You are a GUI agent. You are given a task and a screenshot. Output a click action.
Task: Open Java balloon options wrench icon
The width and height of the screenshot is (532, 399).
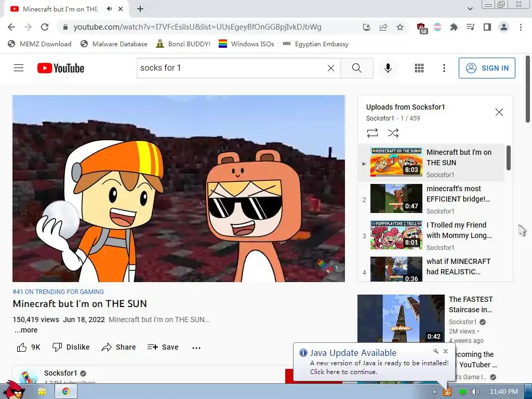coord(436,351)
